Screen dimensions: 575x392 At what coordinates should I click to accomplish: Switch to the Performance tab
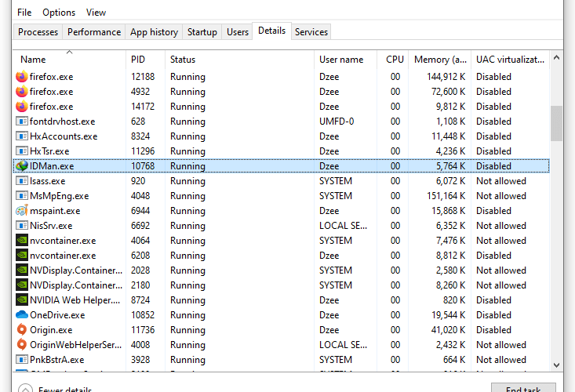[x=94, y=32]
